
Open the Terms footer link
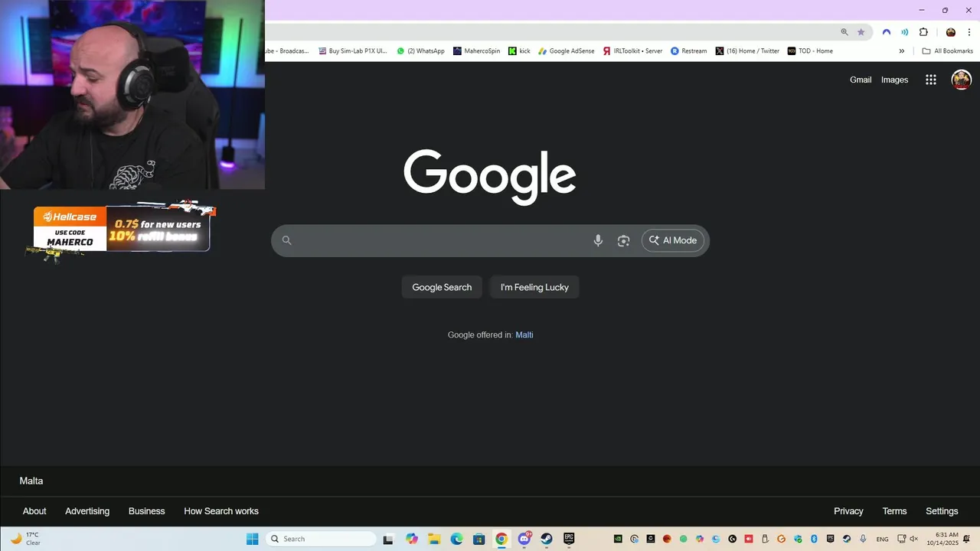pyautogui.click(x=894, y=511)
